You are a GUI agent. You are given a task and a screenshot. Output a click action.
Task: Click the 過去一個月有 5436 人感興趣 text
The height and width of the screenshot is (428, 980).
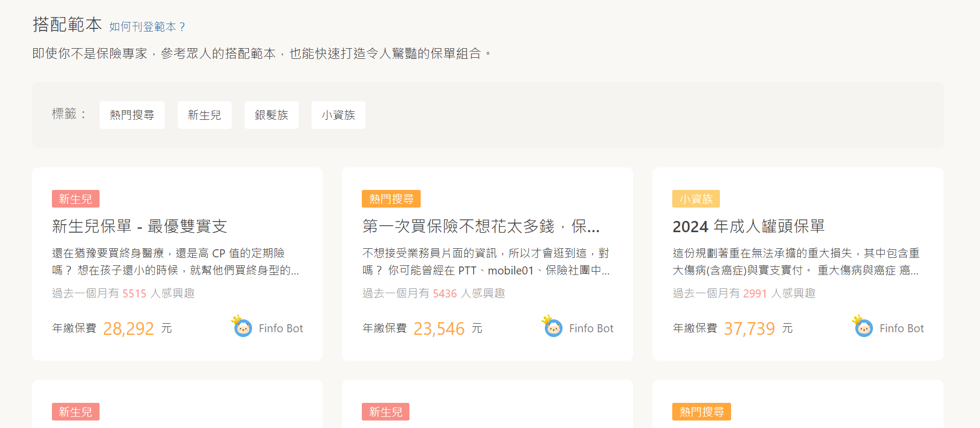(434, 293)
